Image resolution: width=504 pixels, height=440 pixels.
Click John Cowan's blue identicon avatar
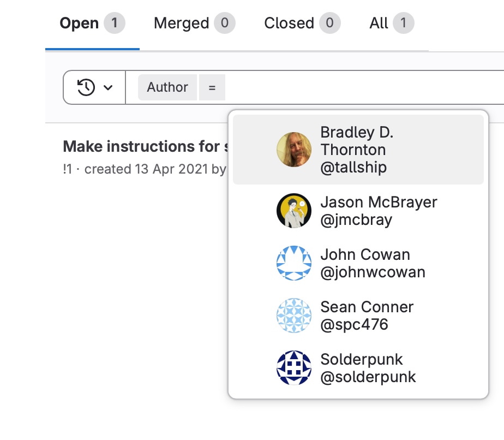click(x=294, y=263)
